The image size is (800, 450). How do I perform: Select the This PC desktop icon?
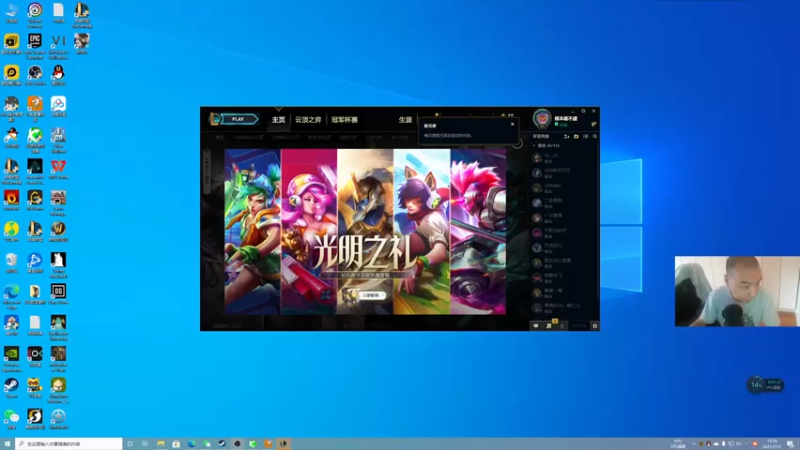click(11, 13)
